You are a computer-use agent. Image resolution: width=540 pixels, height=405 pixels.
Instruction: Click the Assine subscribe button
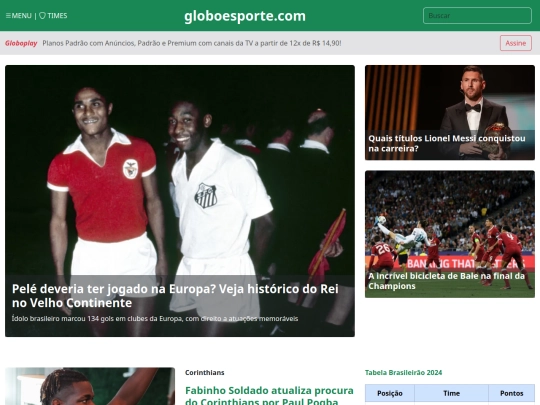pyautogui.click(x=516, y=43)
